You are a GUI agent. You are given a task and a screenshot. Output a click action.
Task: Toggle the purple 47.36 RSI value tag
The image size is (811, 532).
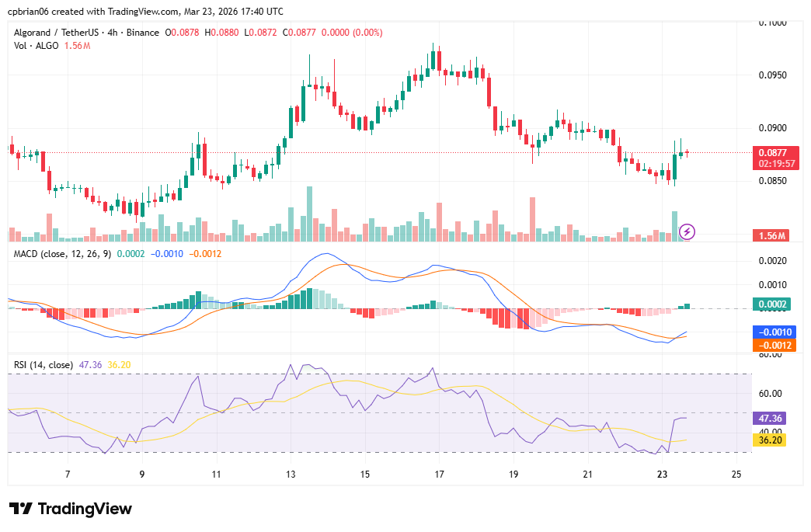(x=770, y=418)
